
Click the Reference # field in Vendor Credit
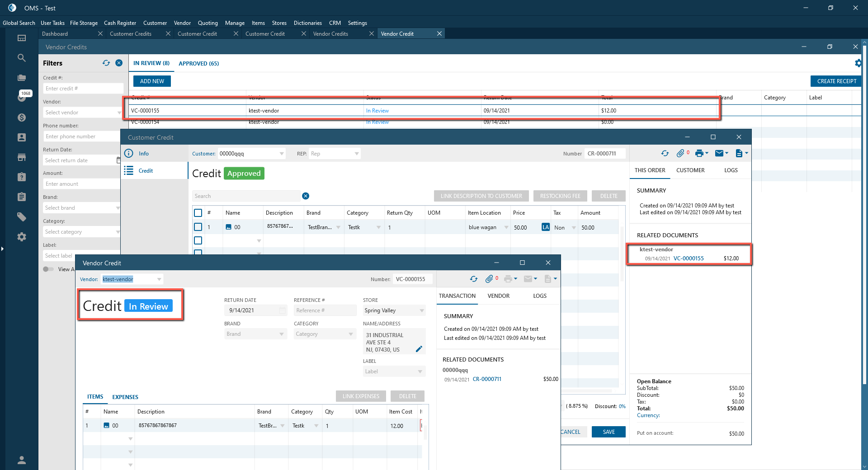coord(325,310)
